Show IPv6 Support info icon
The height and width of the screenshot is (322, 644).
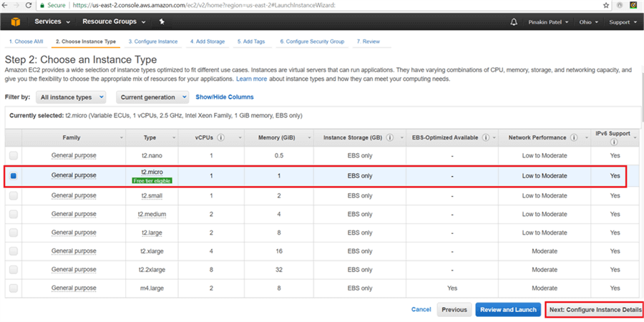click(x=615, y=142)
